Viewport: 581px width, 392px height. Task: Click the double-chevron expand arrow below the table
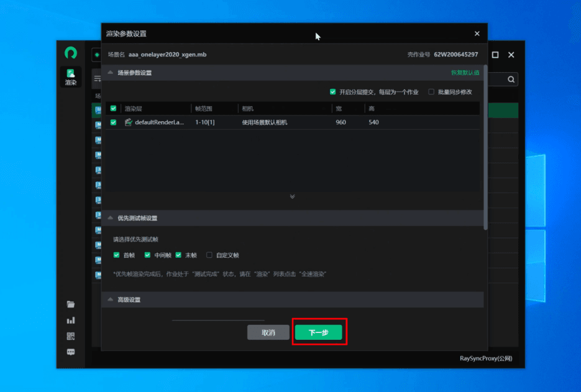point(292,196)
